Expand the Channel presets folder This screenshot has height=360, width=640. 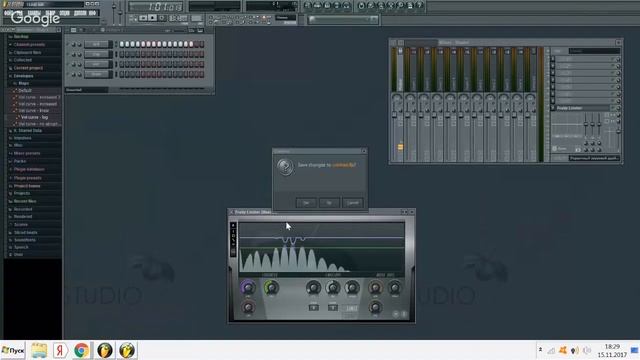pos(29,44)
